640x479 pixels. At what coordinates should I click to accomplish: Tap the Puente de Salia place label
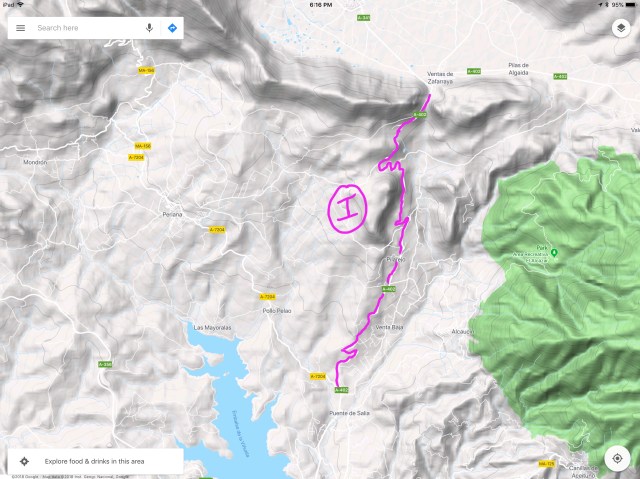click(349, 413)
